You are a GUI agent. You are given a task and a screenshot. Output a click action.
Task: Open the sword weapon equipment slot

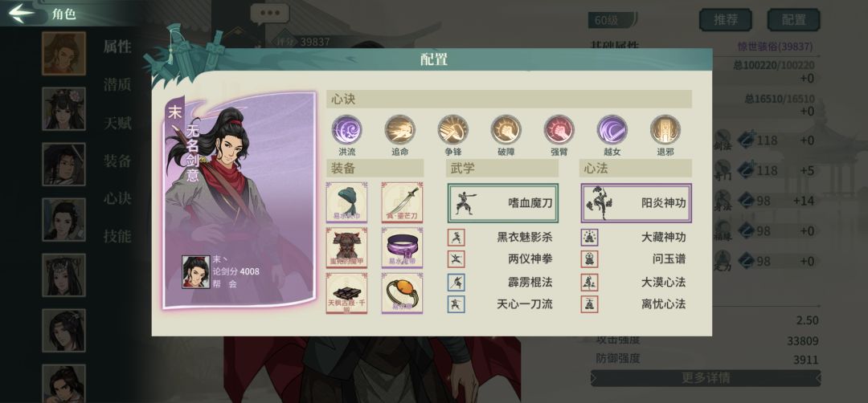pyautogui.click(x=402, y=202)
